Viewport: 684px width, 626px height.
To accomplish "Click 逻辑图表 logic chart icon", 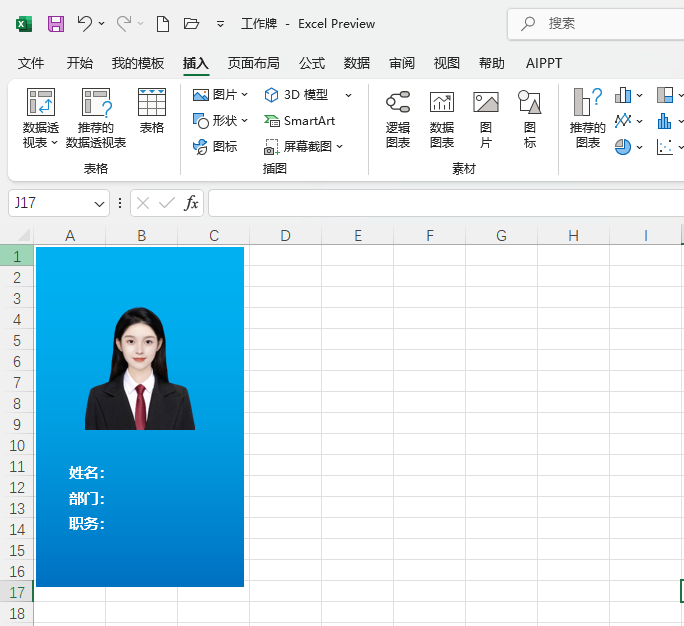I will pos(398,118).
